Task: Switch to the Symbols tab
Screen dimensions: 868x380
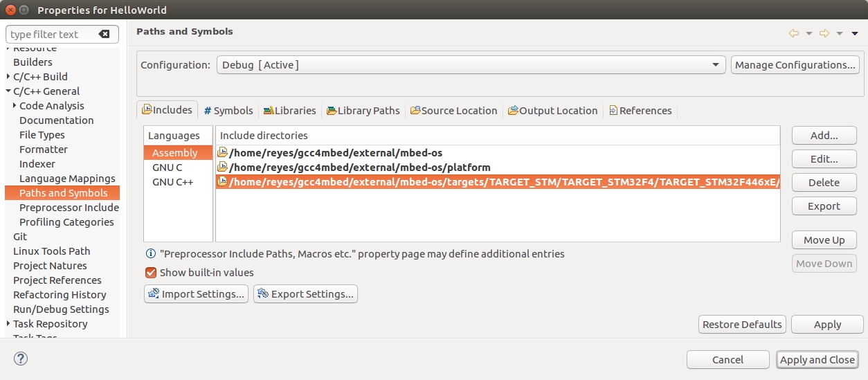Action: pos(228,111)
